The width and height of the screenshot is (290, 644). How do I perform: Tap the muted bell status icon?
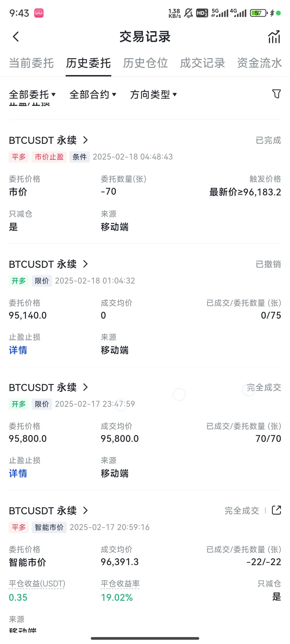pyautogui.click(x=188, y=13)
